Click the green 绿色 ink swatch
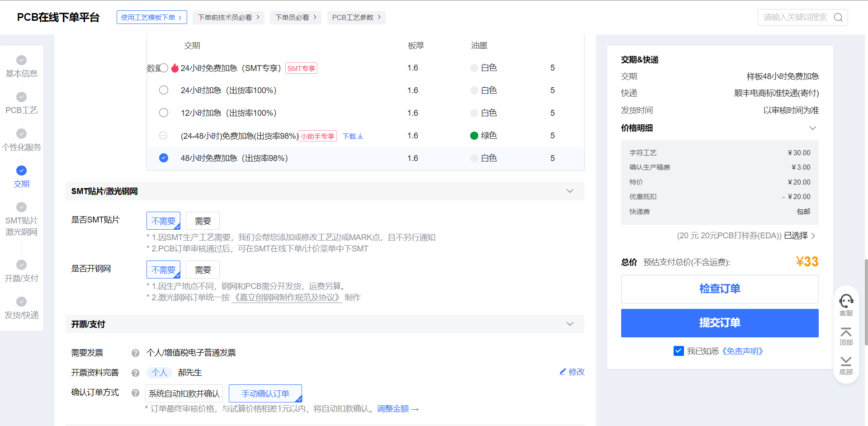The image size is (868, 426). [x=474, y=136]
